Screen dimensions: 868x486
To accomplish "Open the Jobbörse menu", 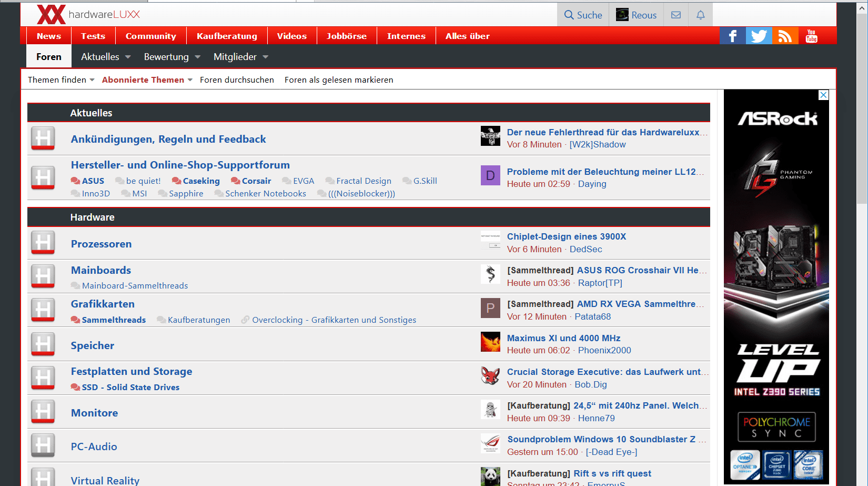I will [x=347, y=36].
